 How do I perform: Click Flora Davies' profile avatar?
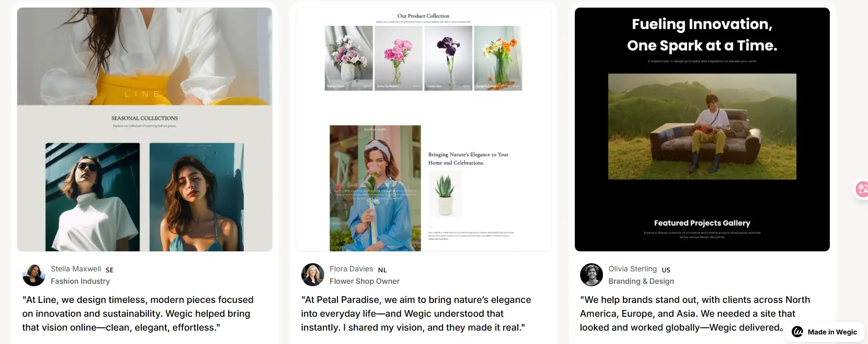313,275
